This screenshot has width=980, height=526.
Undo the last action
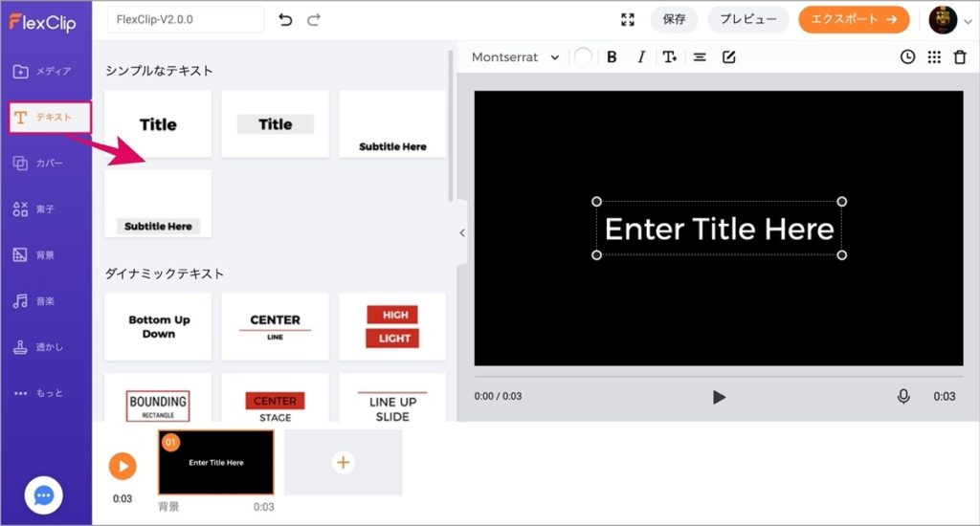285,20
